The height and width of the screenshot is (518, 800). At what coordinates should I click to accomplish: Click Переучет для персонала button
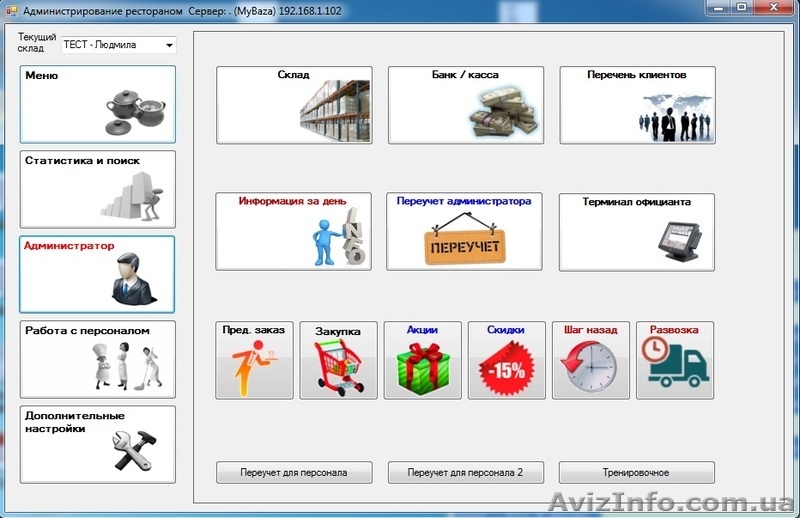(x=294, y=473)
